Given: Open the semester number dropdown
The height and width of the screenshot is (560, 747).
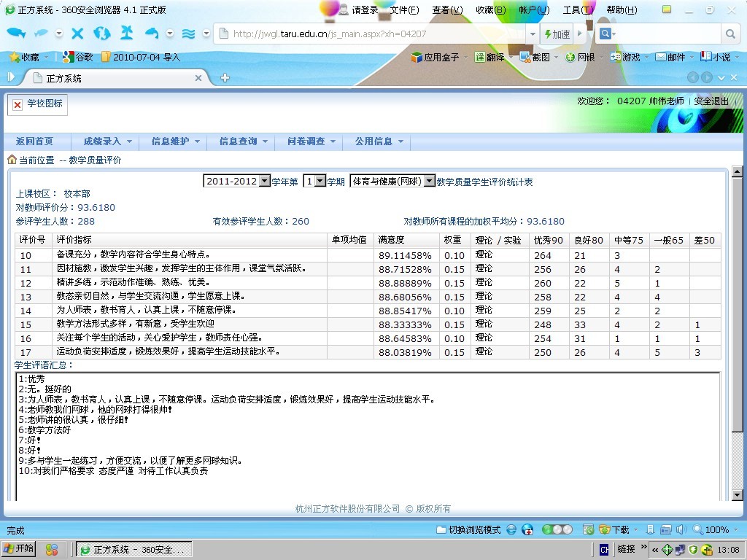Looking at the screenshot, I should coord(314,181).
